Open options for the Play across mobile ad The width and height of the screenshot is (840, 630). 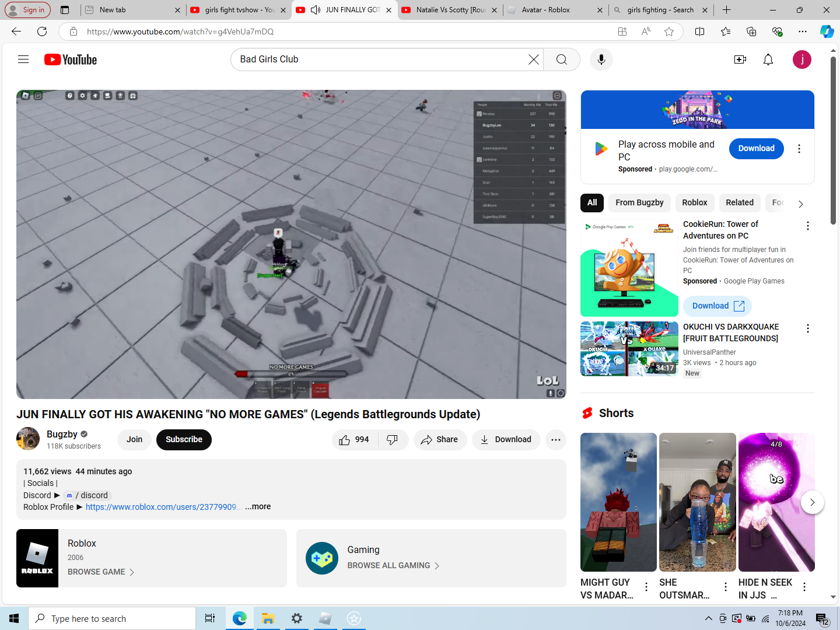pos(799,149)
